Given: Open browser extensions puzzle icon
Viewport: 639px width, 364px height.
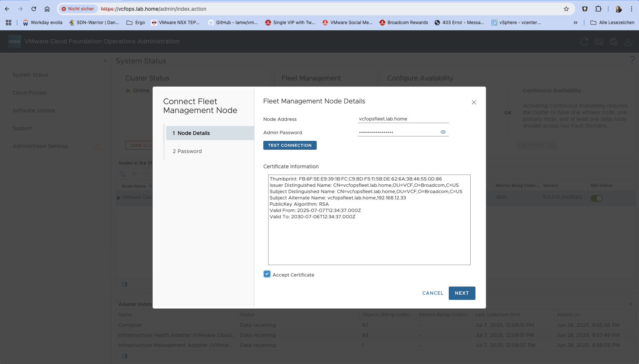Looking at the screenshot, I should [x=598, y=9].
